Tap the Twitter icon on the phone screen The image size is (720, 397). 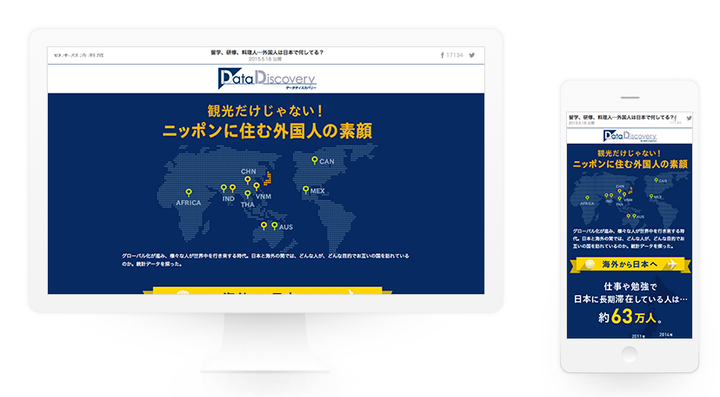coord(689,118)
